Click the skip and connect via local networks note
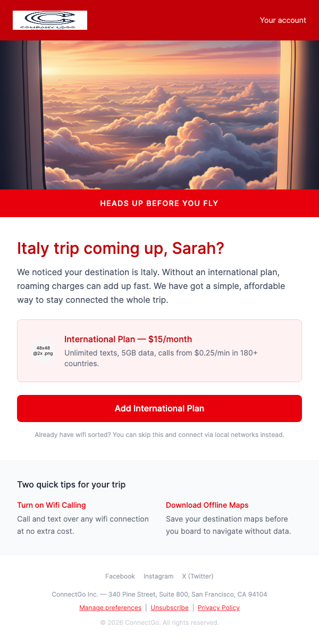The width and height of the screenshot is (319, 644). coord(159,435)
